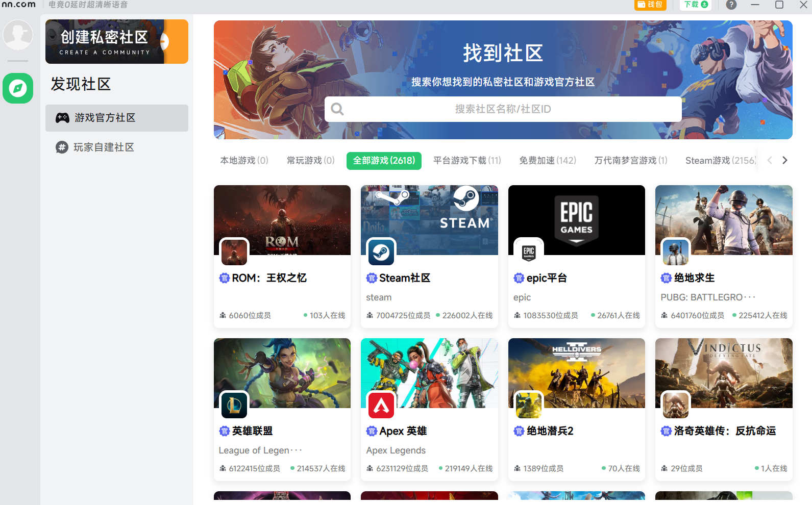Open the 本地游戏 (0) tab

244,161
